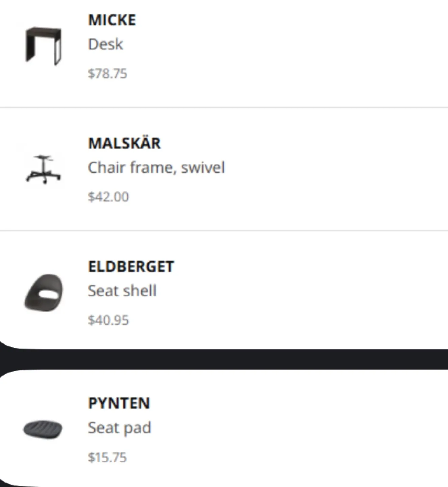The width and height of the screenshot is (448, 487).
Task: Click the $40.95 price for ELDBERGET
Action: [108, 319]
